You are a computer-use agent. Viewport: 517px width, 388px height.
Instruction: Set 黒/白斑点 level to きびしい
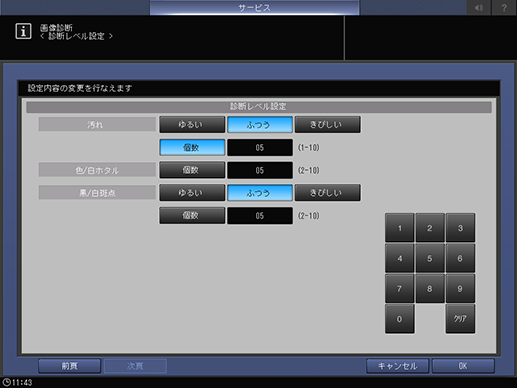click(x=327, y=193)
